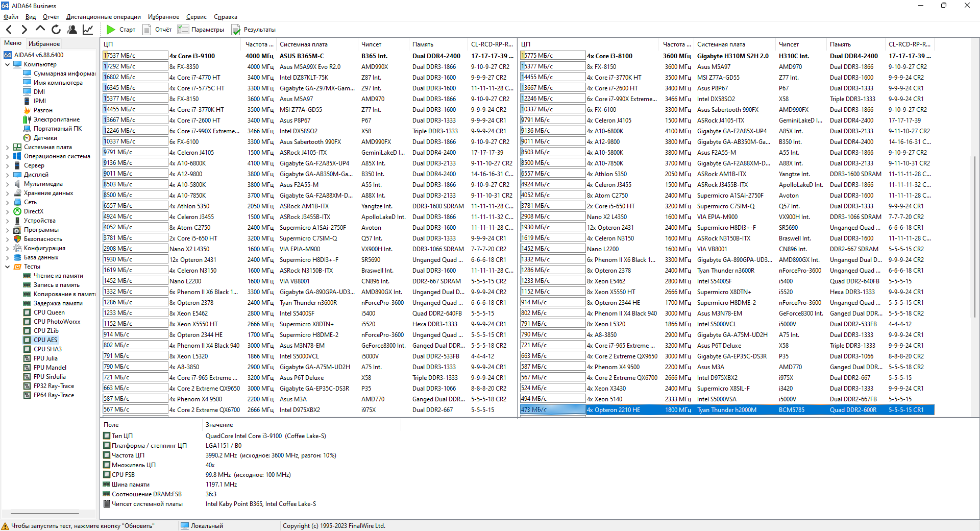Open the Дистанционные операции menu

coord(104,17)
